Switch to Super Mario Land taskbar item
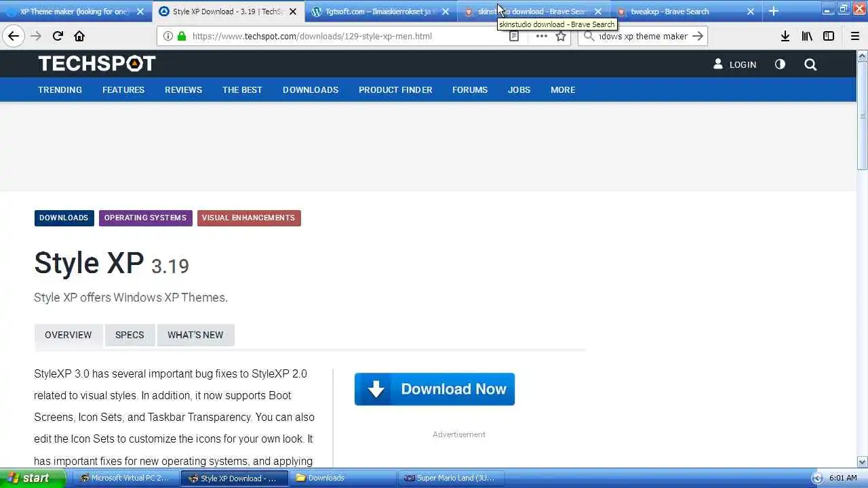The image size is (868, 488). pos(452,478)
